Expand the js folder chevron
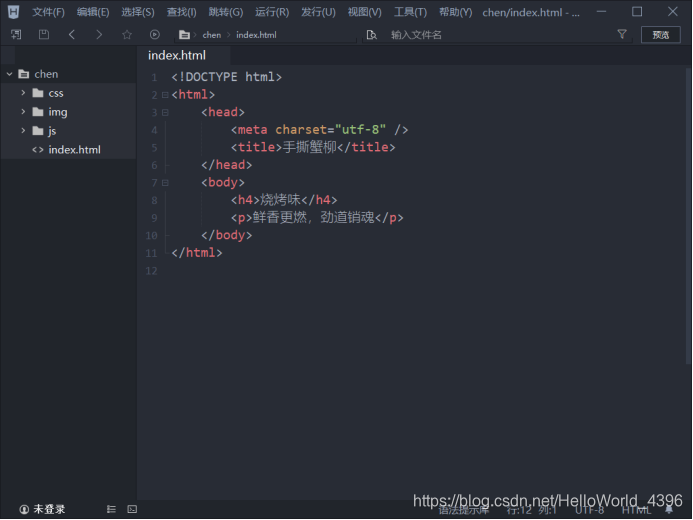The width and height of the screenshot is (693, 520). (x=23, y=131)
